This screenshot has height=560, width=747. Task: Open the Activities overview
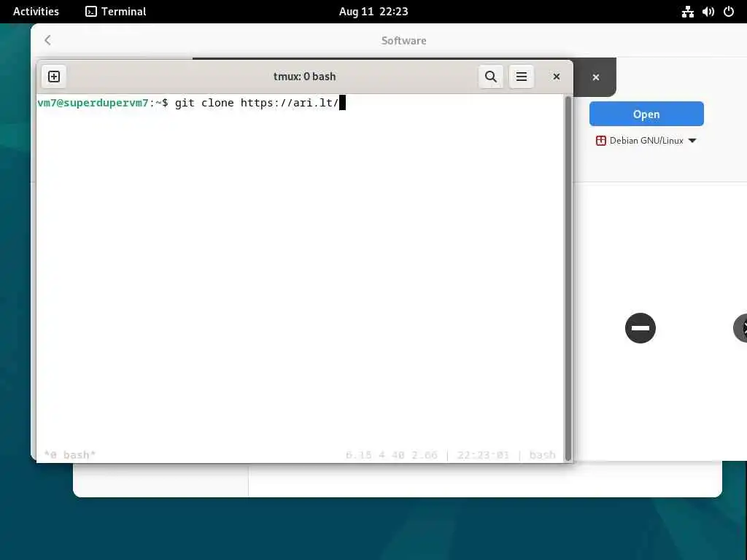tap(36, 12)
